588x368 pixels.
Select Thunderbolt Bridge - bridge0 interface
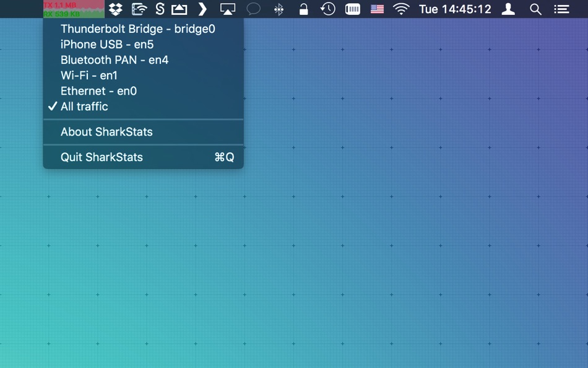click(143, 29)
